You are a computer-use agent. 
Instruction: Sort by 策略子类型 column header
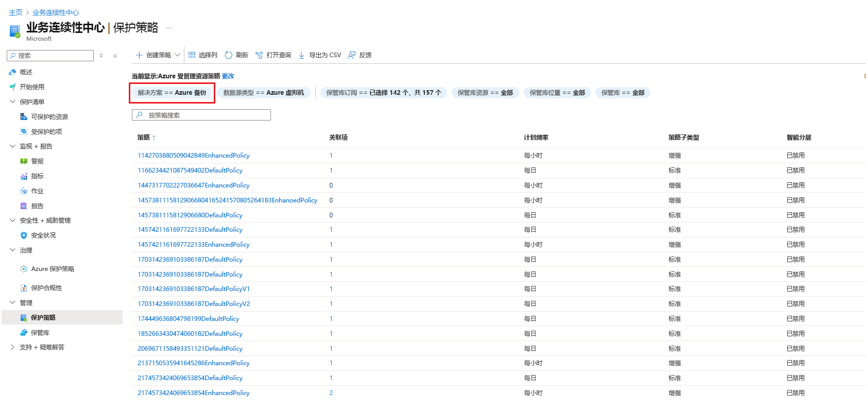click(x=684, y=138)
